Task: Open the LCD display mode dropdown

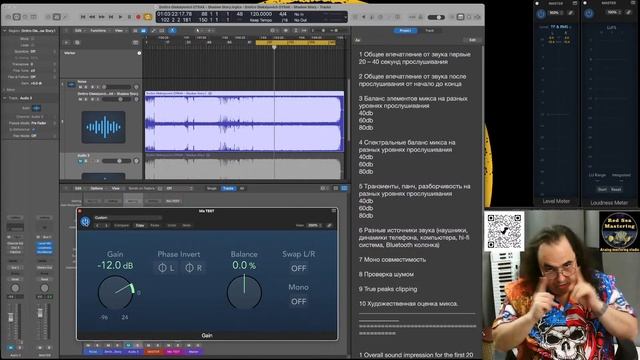Action: (x=345, y=17)
